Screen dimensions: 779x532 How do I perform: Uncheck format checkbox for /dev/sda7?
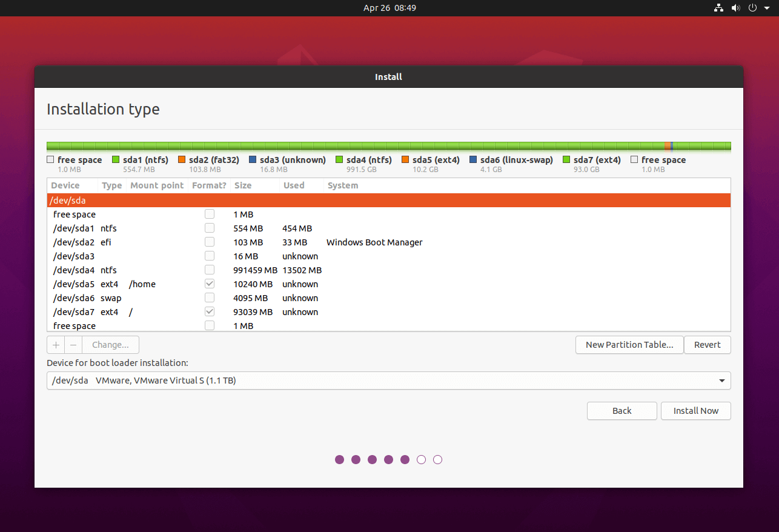[210, 312]
